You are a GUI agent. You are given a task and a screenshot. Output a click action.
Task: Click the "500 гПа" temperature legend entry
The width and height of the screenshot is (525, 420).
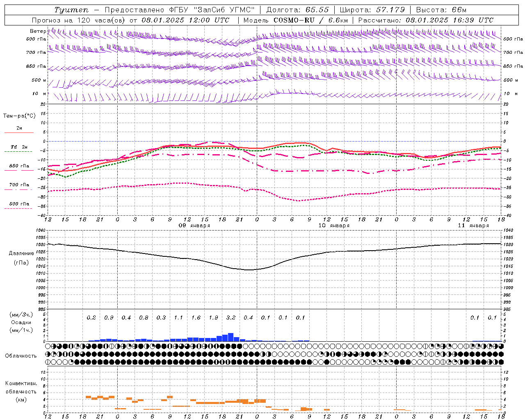pos(19,204)
